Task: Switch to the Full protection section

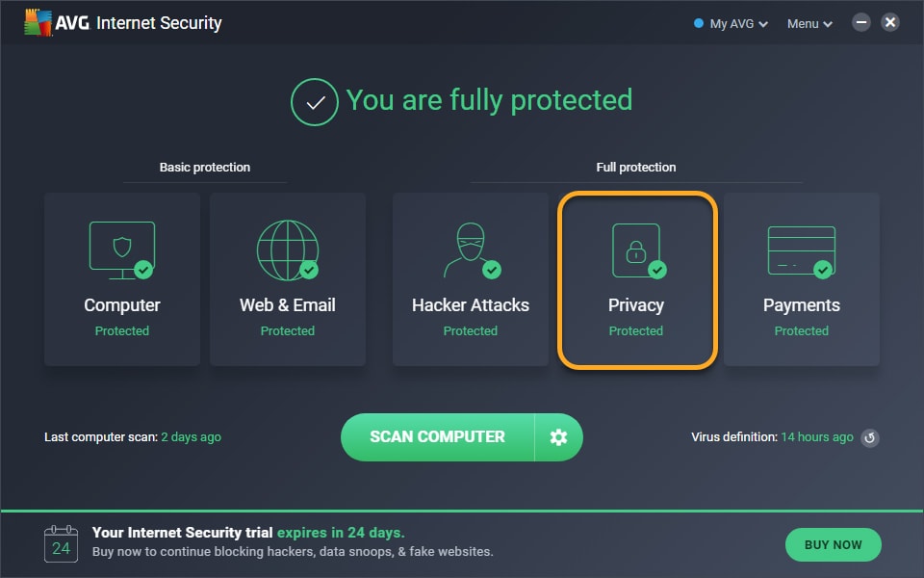Action: coord(636,167)
